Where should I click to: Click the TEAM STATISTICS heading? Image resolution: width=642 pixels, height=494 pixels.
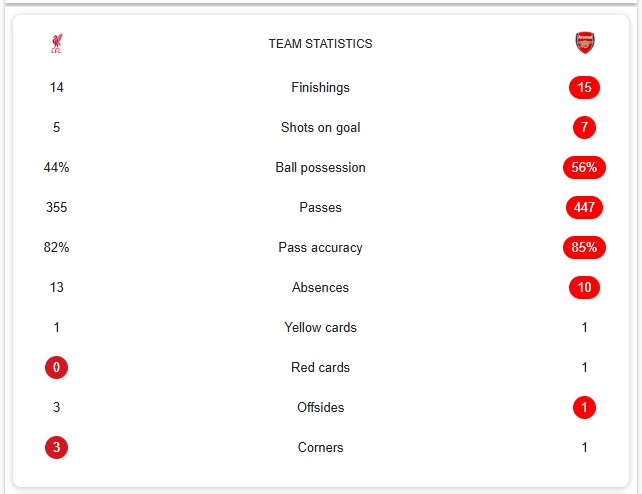coord(321,43)
